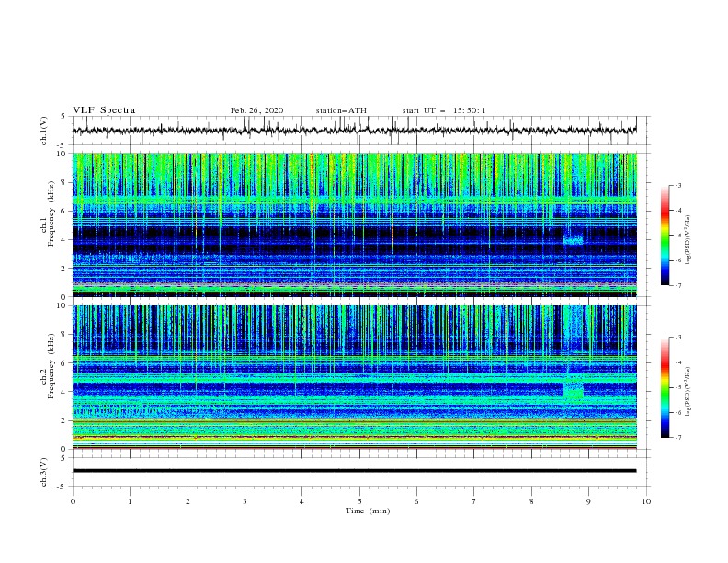Click the "2" kHz tick of ch.2 spectrogram

(64, 420)
